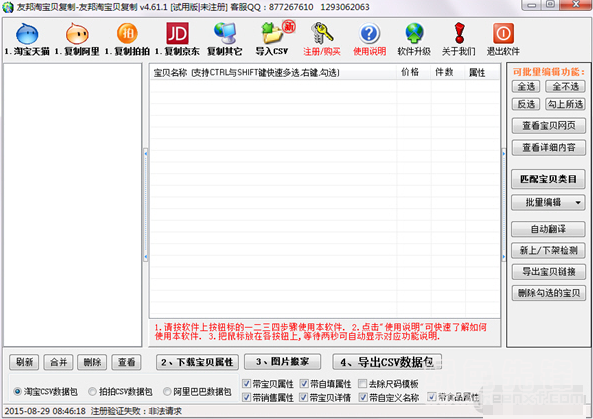Open 查看详细内容 button
Viewport: 593px width, 419px height.
coord(549,147)
